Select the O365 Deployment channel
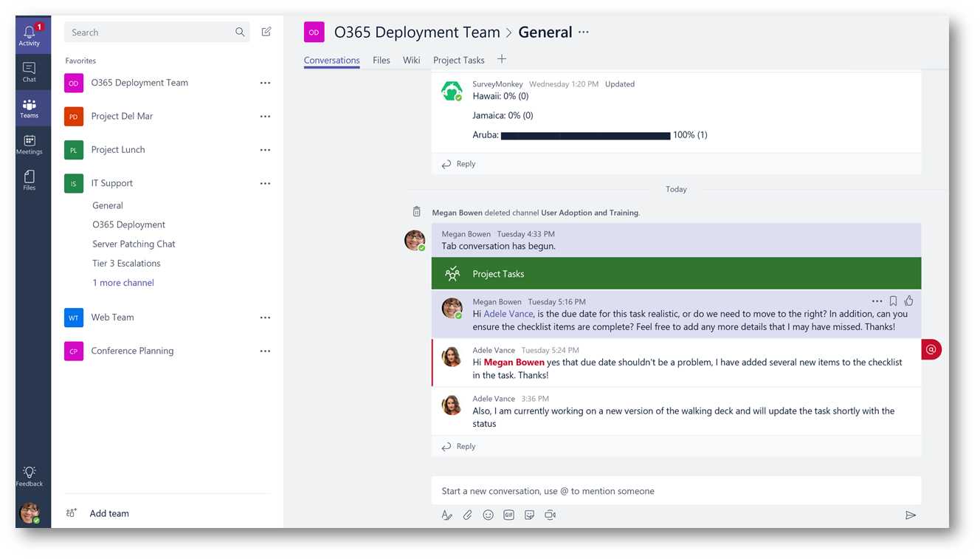This screenshot has width=980, height=559. coord(129,225)
